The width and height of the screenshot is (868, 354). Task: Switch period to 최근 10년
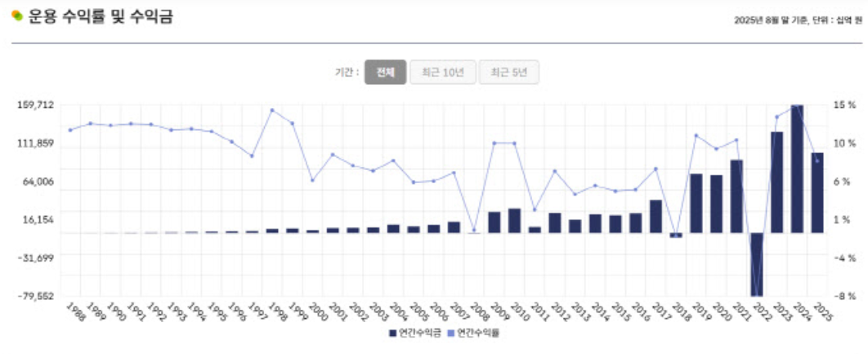tap(442, 72)
